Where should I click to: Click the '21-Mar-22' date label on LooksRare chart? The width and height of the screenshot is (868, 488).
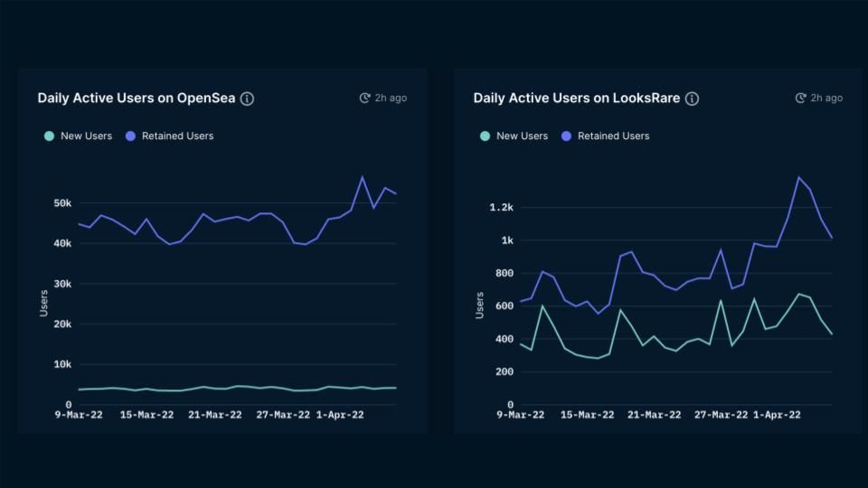pos(655,415)
